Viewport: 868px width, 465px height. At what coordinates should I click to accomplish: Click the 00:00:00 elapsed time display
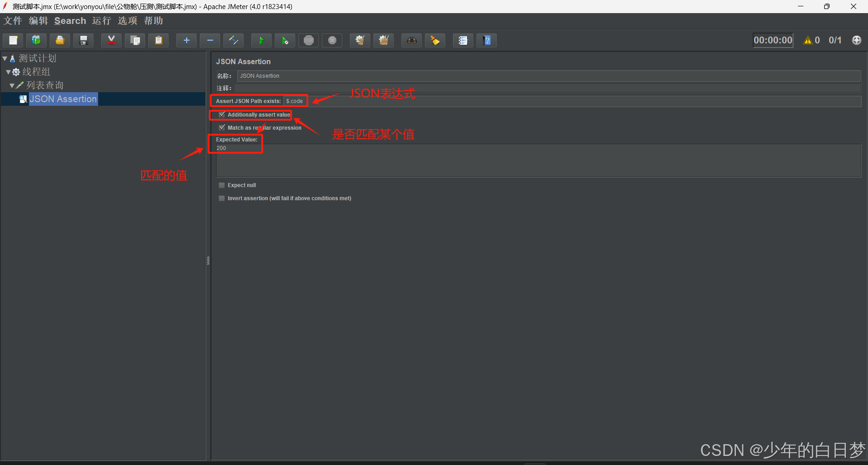(773, 40)
